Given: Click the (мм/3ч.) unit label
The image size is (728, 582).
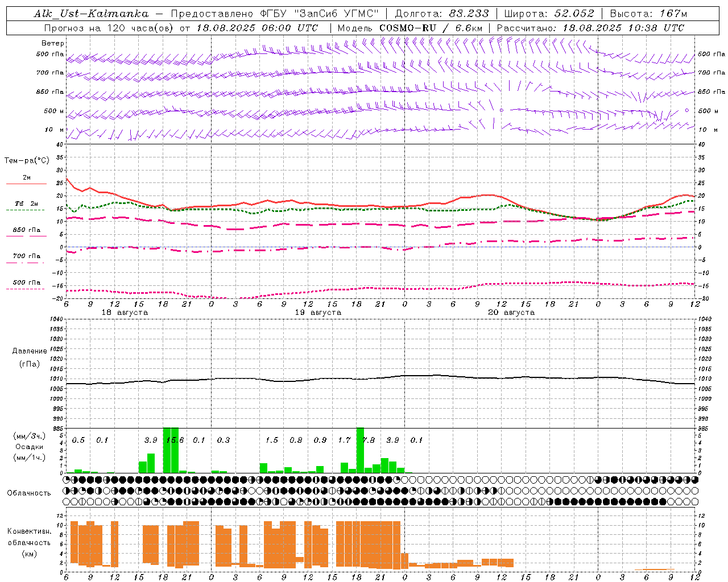Looking at the screenshot, I should [x=29, y=436].
